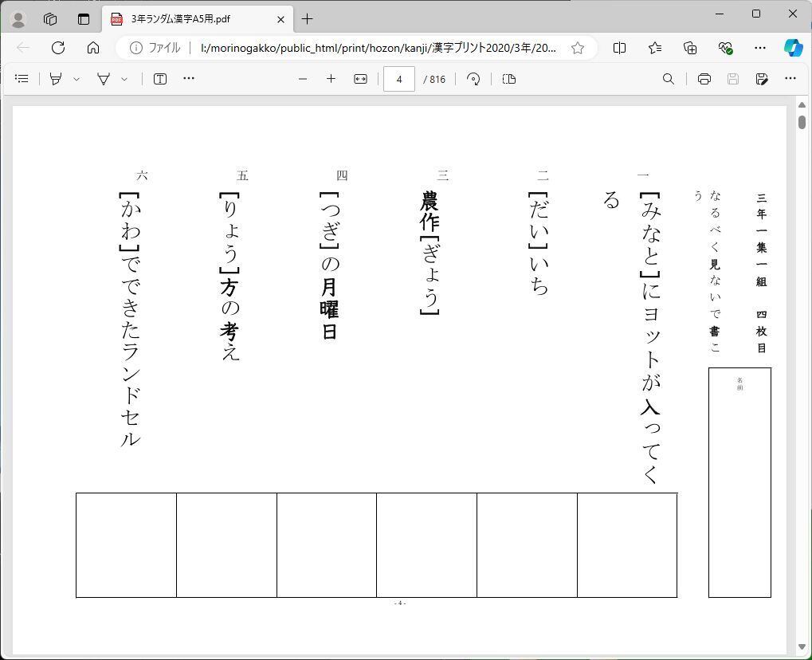The width and height of the screenshot is (812, 660).
Task: Click the Fit to width icon
Action: point(360,79)
